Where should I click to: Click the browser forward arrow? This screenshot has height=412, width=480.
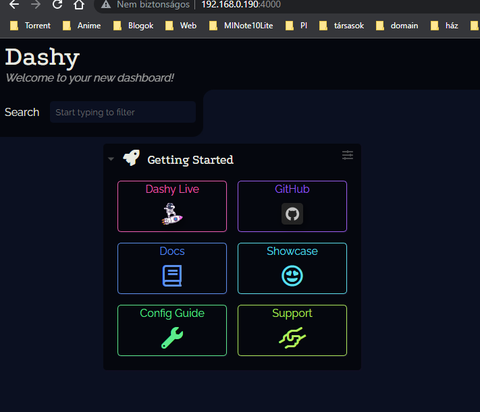(x=35, y=4)
